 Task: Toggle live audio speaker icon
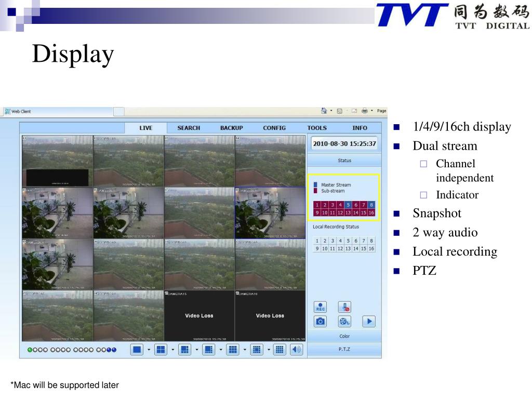297,350
